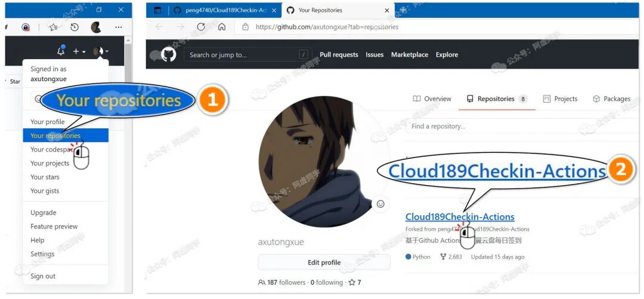The height and width of the screenshot is (299, 644).
Task: Click the profile avatar picture
Action: 324,161
